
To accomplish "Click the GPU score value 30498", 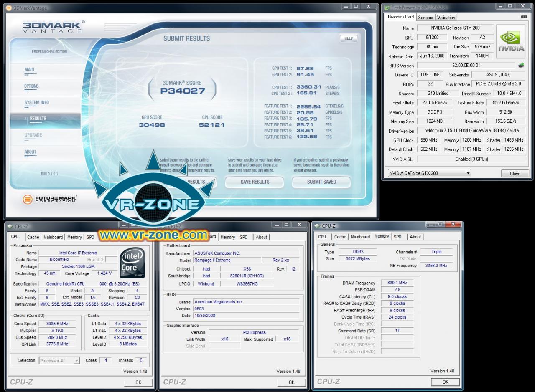I will pyautogui.click(x=152, y=125).
